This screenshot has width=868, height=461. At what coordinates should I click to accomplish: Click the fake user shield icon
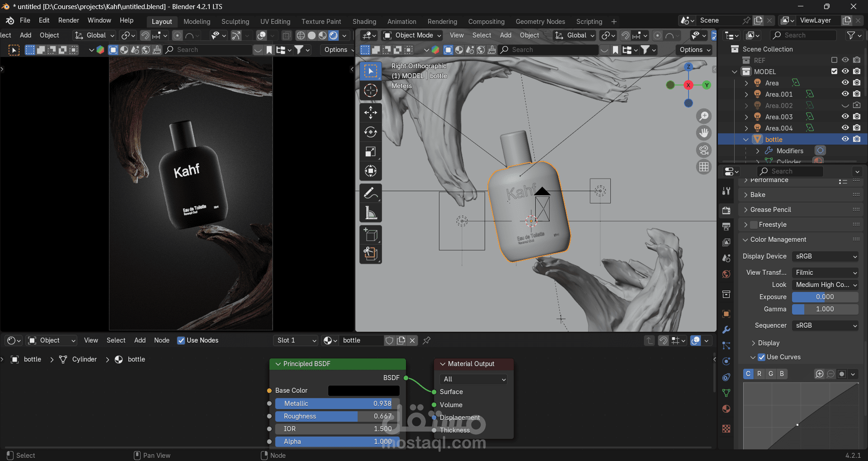tap(389, 340)
